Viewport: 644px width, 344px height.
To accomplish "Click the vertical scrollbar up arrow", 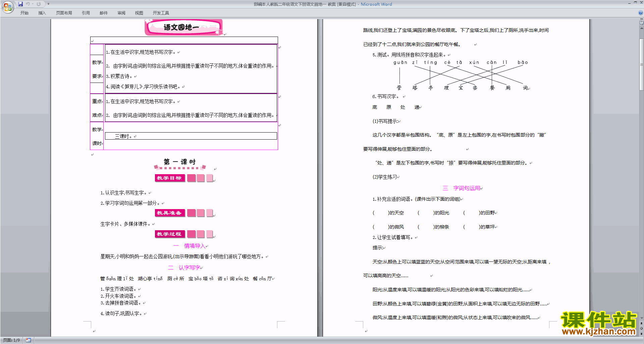I will pos(642,28).
